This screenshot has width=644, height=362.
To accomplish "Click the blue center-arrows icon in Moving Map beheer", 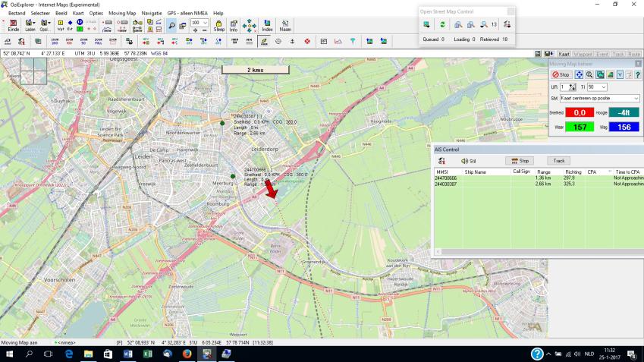I will [579, 74].
